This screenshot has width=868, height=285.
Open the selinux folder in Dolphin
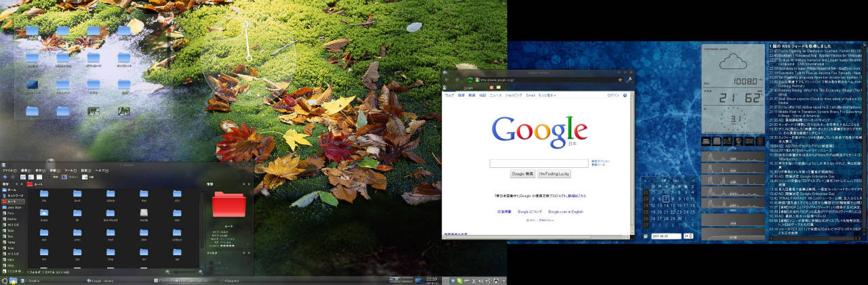(x=177, y=234)
